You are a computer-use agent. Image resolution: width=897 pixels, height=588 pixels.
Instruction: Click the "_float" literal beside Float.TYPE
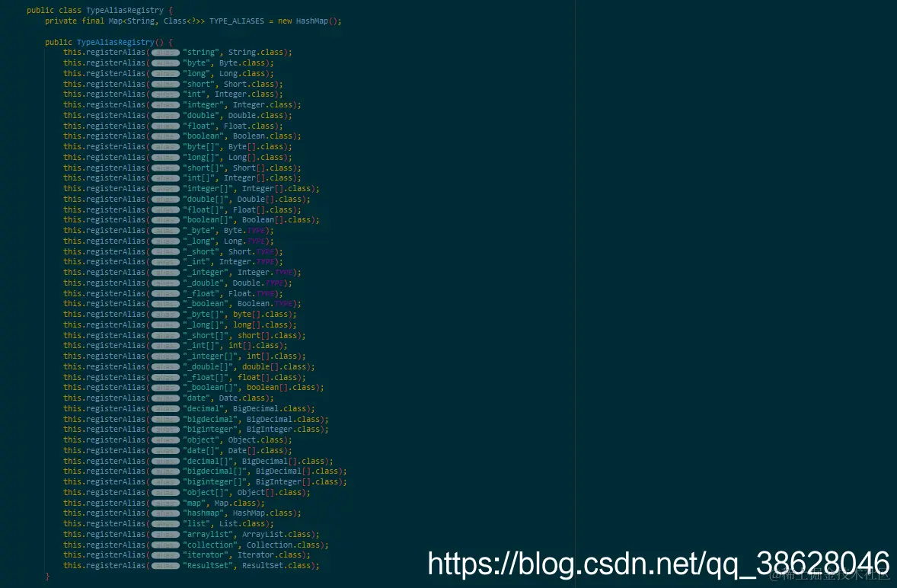201,293
